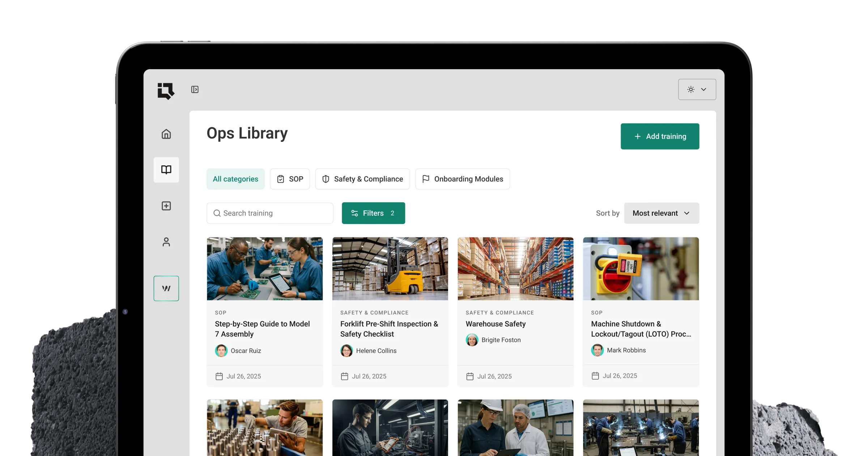The image size is (868, 456).
Task: Toggle the SOP category filter
Action: [x=290, y=179]
